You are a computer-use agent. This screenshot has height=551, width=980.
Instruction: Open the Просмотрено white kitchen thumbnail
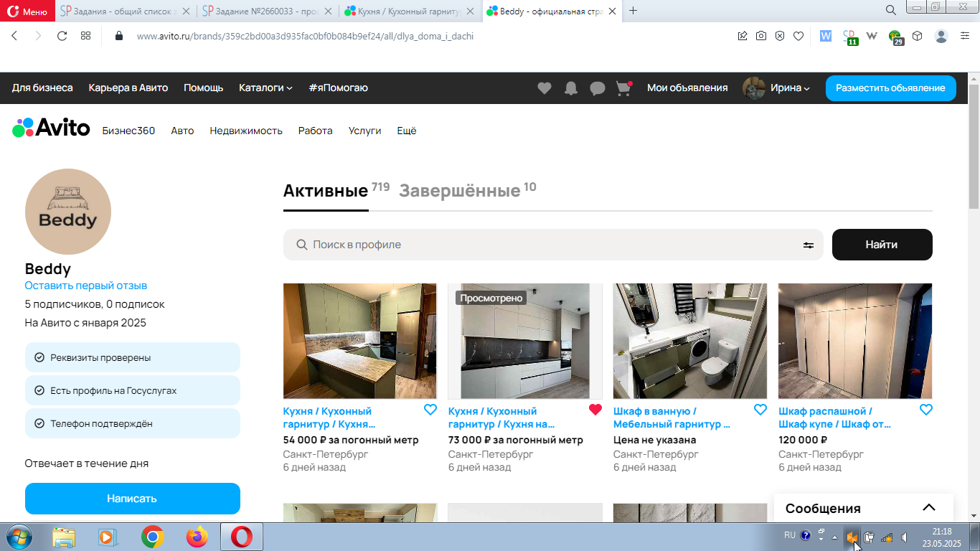[525, 341]
